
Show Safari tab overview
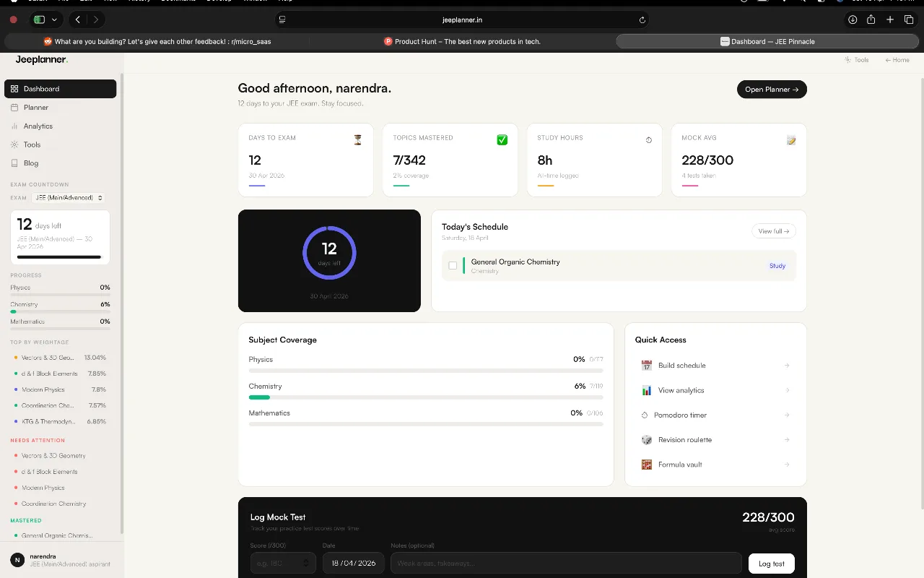[x=909, y=20]
